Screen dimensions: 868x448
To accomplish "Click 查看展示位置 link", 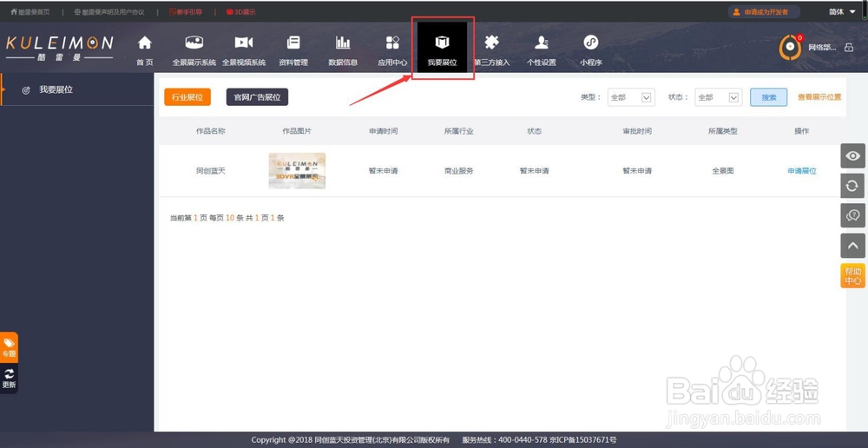I will pos(819,97).
